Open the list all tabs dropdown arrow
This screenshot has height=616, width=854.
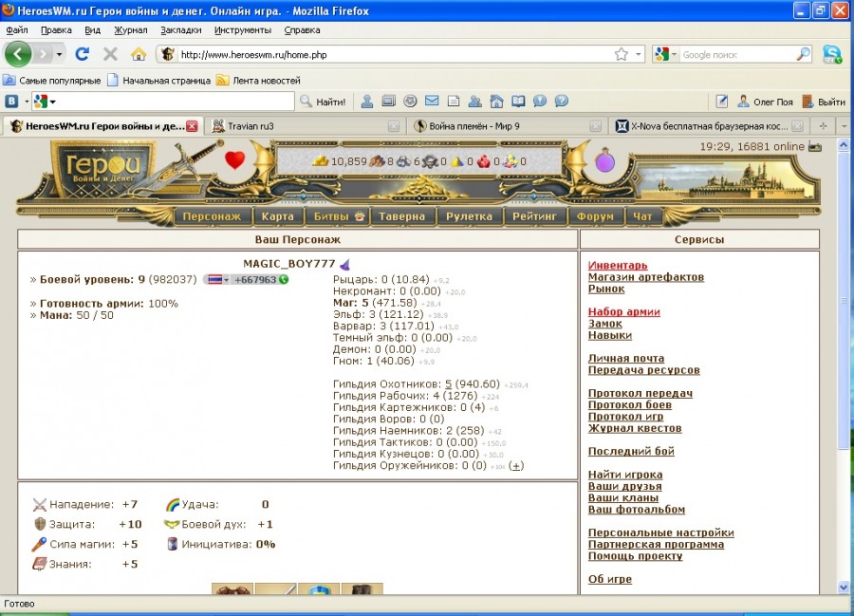845,126
